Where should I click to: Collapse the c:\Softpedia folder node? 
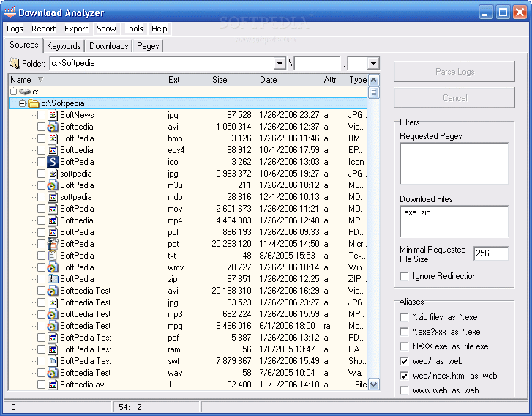tap(23, 103)
